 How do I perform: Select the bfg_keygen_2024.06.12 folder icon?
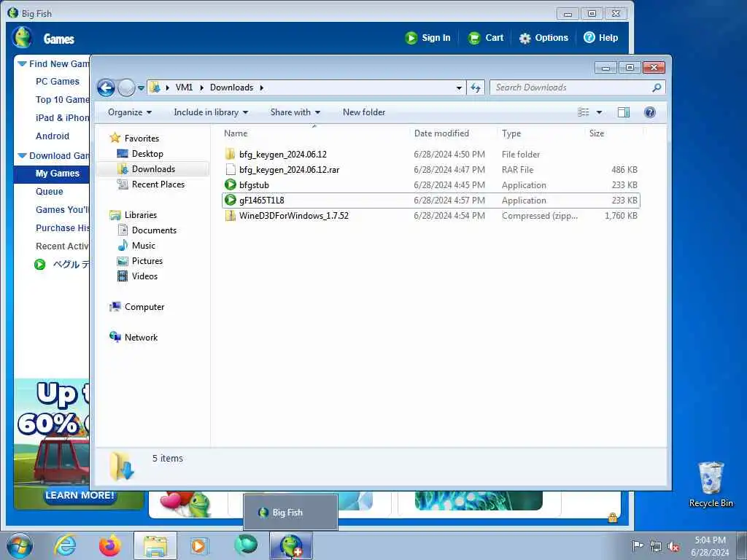[x=230, y=155]
